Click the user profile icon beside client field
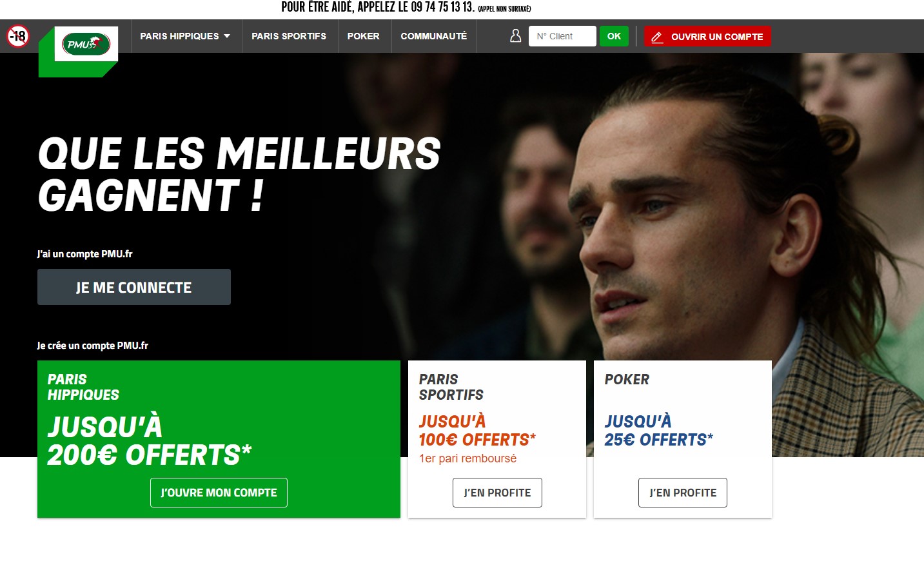 515,36
